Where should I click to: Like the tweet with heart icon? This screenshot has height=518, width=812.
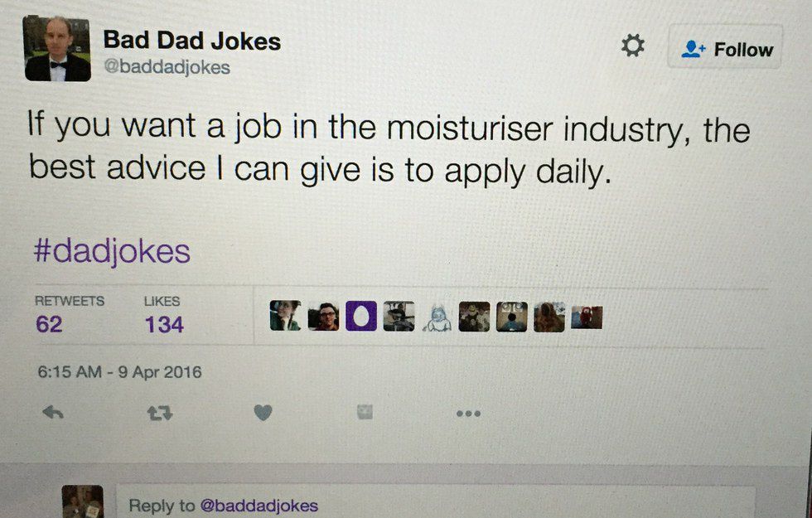(x=263, y=412)
